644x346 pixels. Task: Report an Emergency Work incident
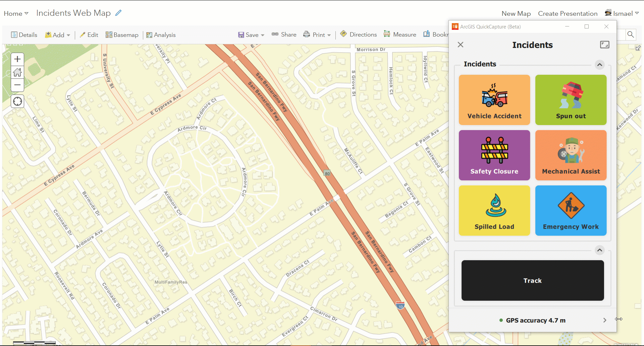point(571,210)
